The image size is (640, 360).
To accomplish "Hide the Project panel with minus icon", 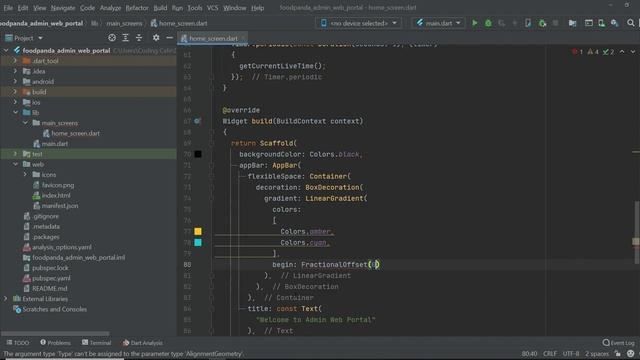I will click(169, 38).
